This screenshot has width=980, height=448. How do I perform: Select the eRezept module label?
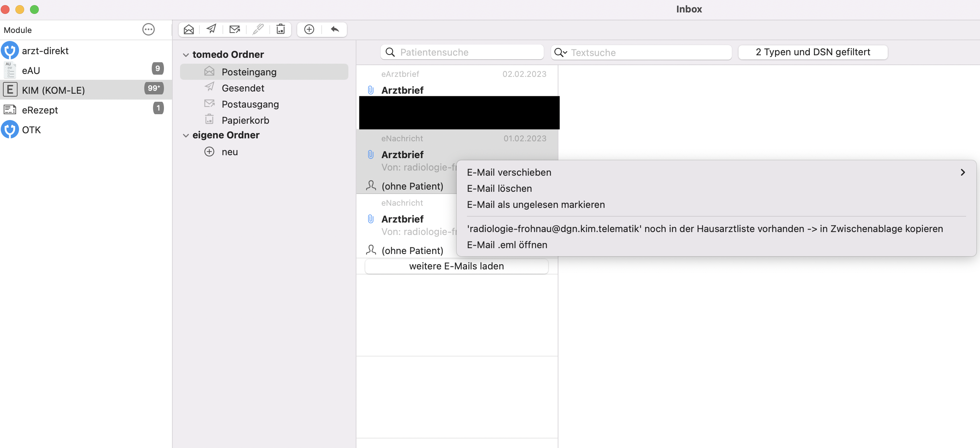pos(40,110)
